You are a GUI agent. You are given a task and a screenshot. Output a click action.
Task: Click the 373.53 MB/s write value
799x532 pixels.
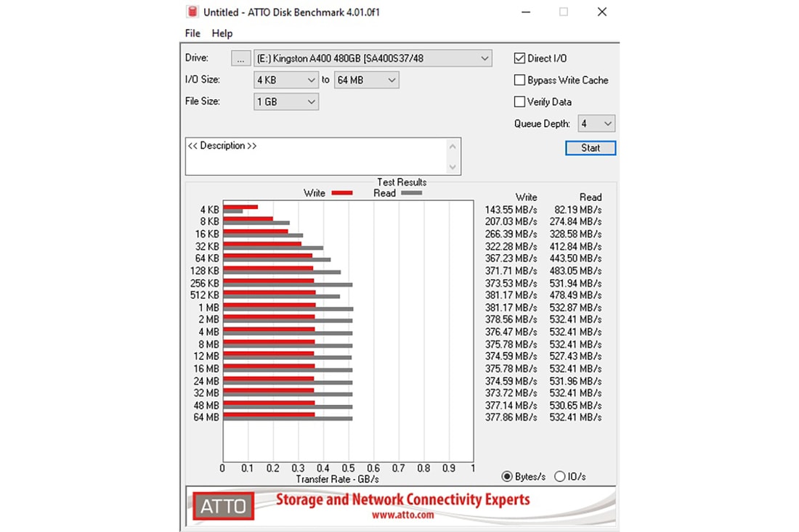coord(511,283)
